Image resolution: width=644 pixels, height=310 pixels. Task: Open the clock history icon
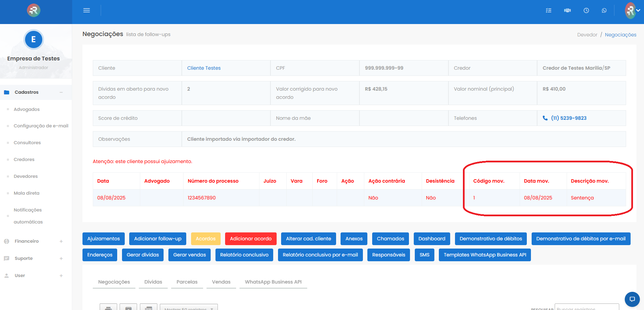coord(586,11)
